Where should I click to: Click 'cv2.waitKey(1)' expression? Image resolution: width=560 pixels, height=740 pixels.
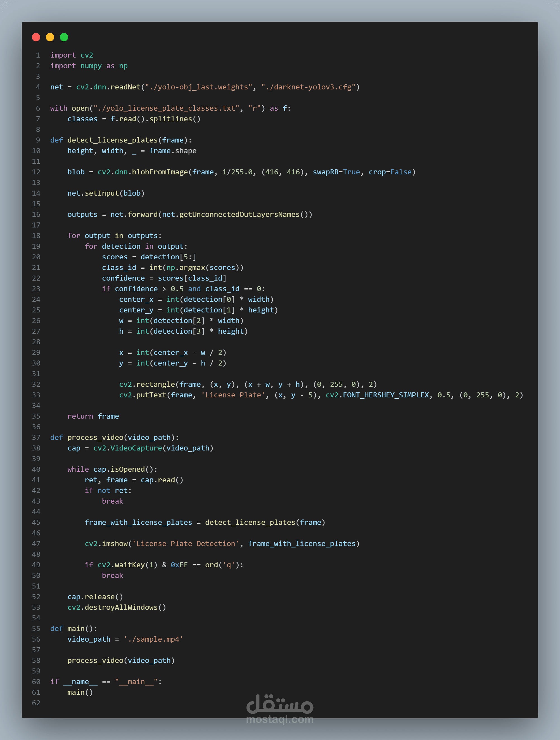127,565
